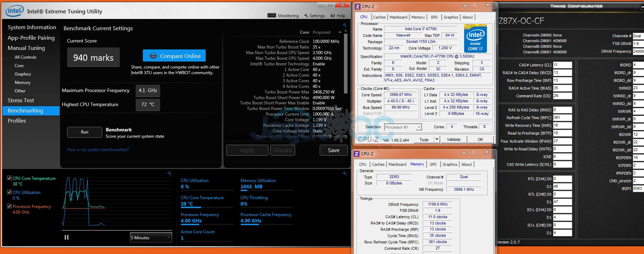
Task: Click the Monitoring graph icon in header
Action: [x=272, y=15]
